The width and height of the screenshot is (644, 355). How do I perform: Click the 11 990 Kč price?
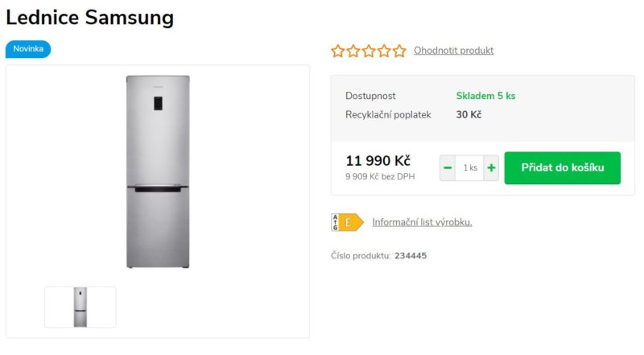(x=378, y=161)
